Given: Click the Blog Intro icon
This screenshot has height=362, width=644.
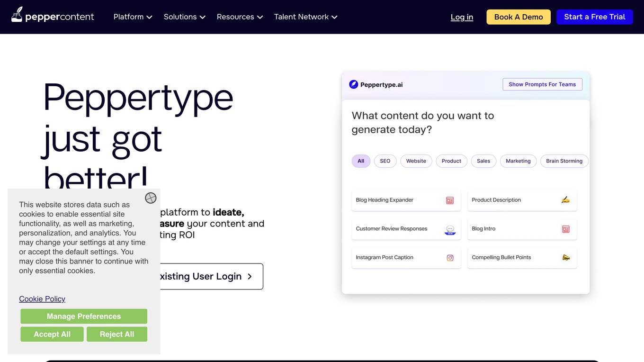Looking at the screenshot, I should [566, 229].
